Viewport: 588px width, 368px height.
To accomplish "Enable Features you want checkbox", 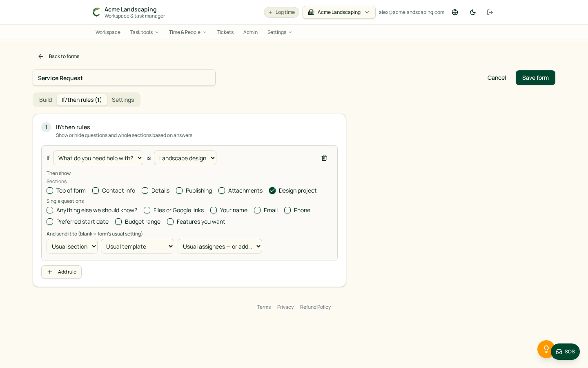I will click(170, 222).
